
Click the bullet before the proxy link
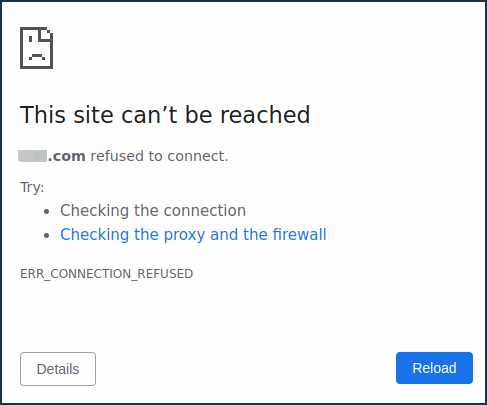click(47, 235)
